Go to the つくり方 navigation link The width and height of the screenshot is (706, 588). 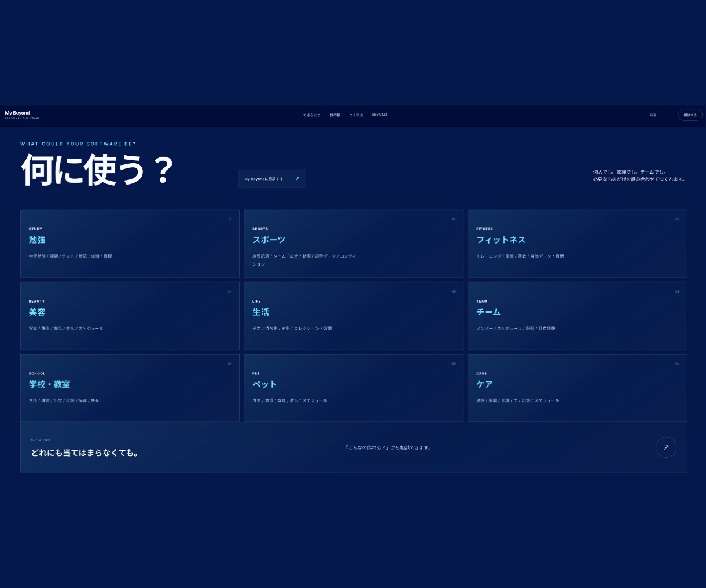pos(356,115)
